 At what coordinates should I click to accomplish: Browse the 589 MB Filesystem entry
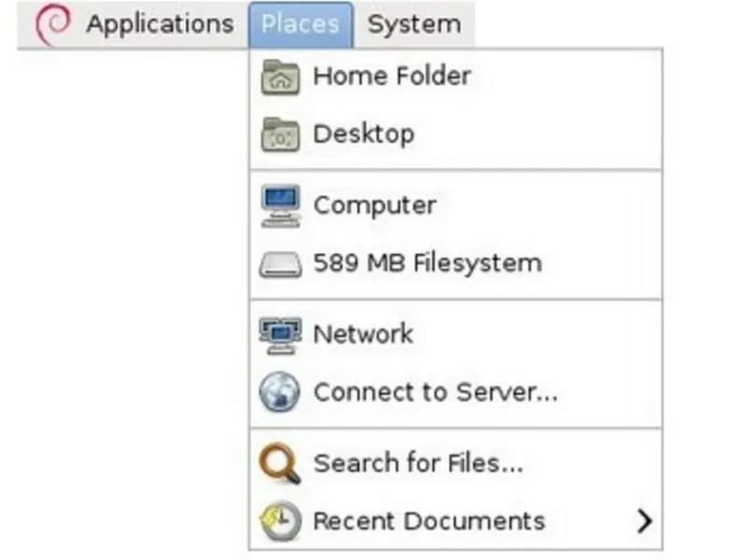point(427,263)
